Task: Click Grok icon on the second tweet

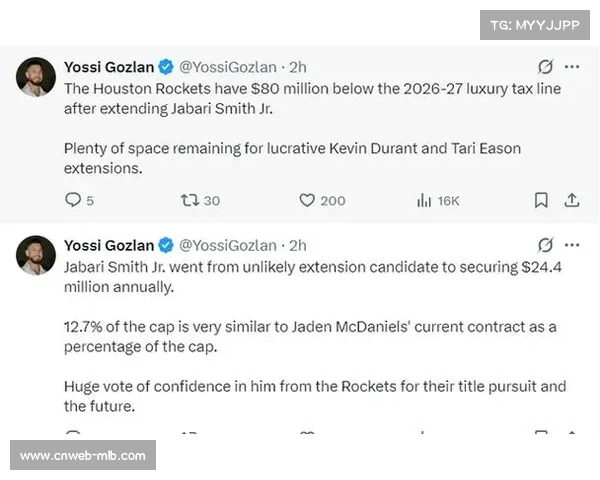Action: pyautogui.click(x=545, y=245)
